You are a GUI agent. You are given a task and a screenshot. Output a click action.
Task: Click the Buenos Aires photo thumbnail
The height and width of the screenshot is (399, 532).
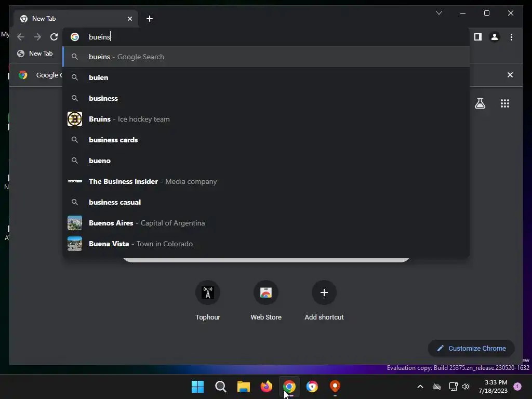click(x=75, y=223)
